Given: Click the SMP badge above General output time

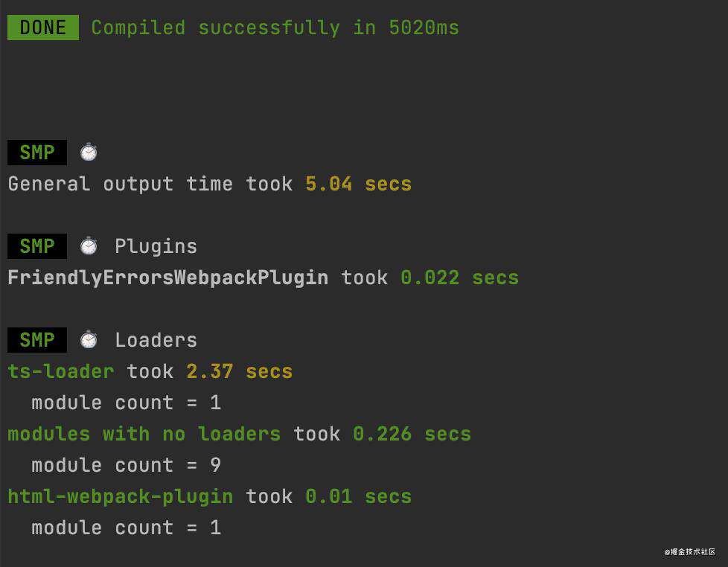Looking at the screenshot, I should [x=37, y=153].
